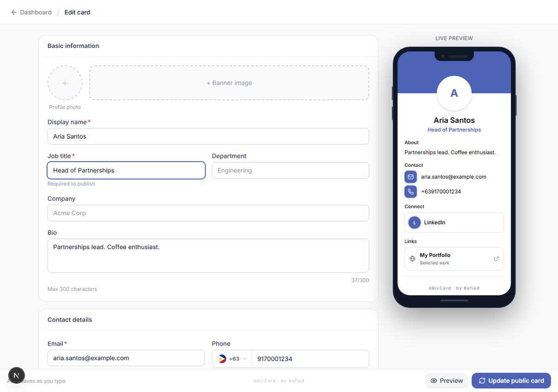The height and width of the screenshot is (392, 558).
Task: Click the LIVE PREVIEW label
Action: [454, 38]
